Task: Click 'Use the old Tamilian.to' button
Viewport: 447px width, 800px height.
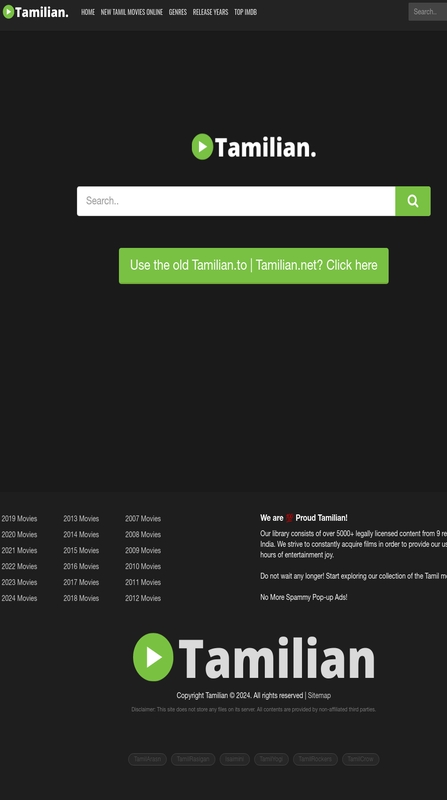Action: coord(254,266)
